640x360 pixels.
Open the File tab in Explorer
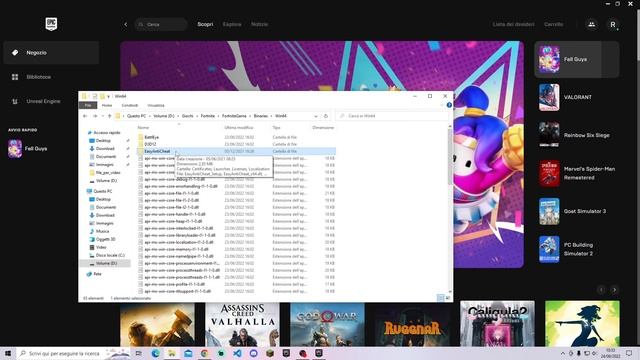[x=88, y=105]
